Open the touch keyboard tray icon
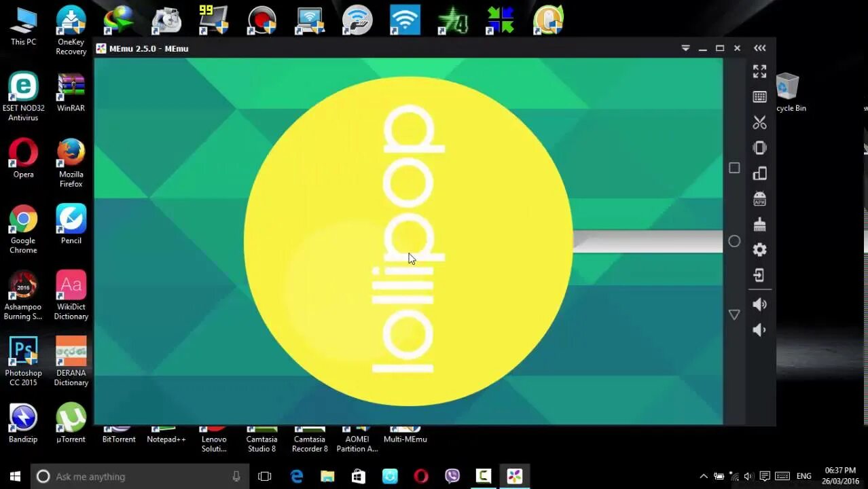Screen dimensions: 868x489 pyautogui.click(x=782, y=476)
